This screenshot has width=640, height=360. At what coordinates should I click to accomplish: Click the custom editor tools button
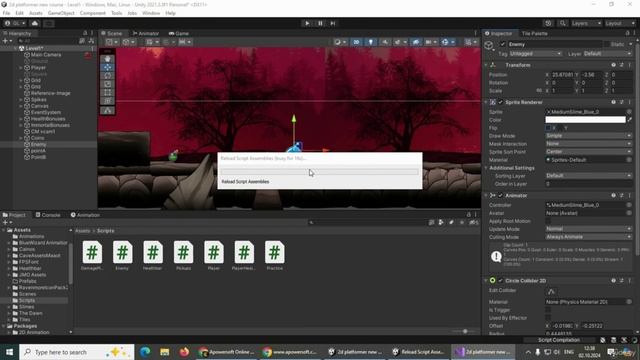107,111
